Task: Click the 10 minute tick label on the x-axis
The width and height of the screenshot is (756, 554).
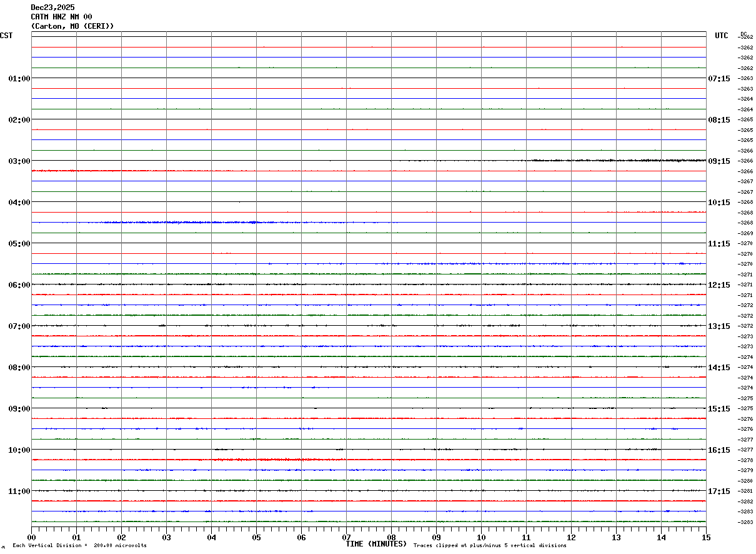Action: pyautogui.click(x=481, y=537)
